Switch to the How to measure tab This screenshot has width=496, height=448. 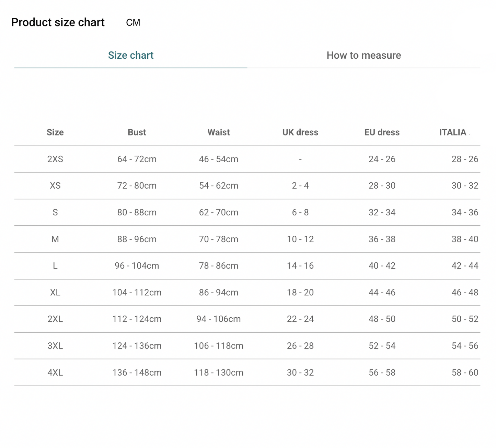pos(364,55)
